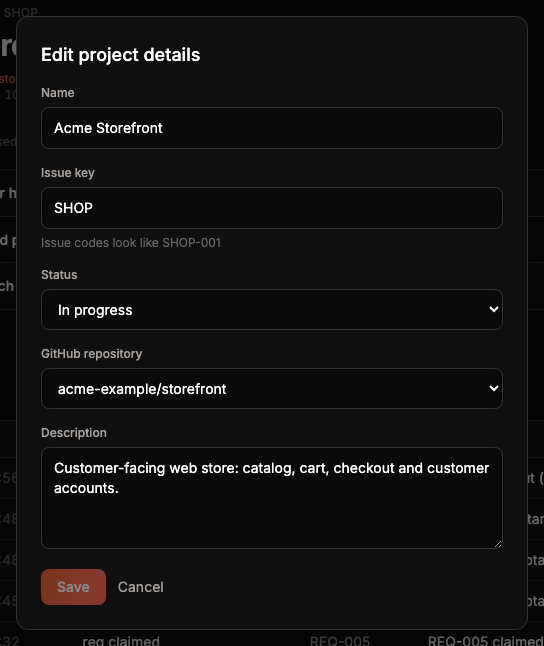Click the 'Status' field label

[x=59, y=274]
